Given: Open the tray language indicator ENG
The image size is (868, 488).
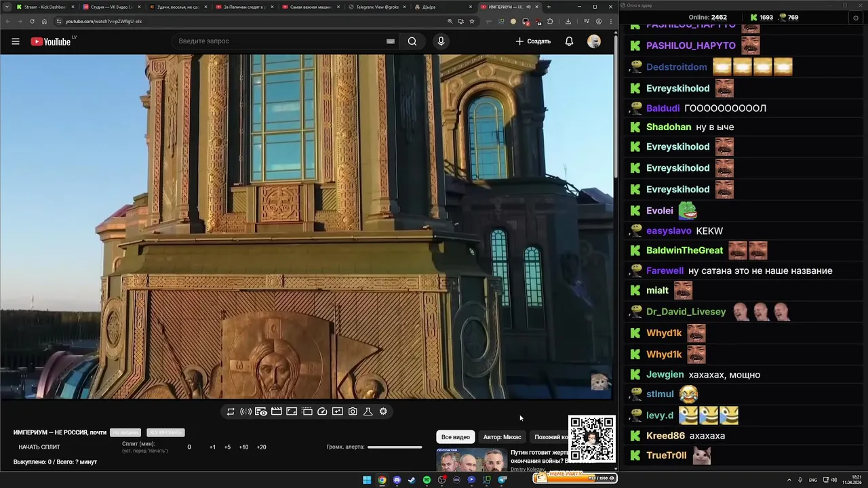Looking at the screenshot, I should tap(813, 480).
